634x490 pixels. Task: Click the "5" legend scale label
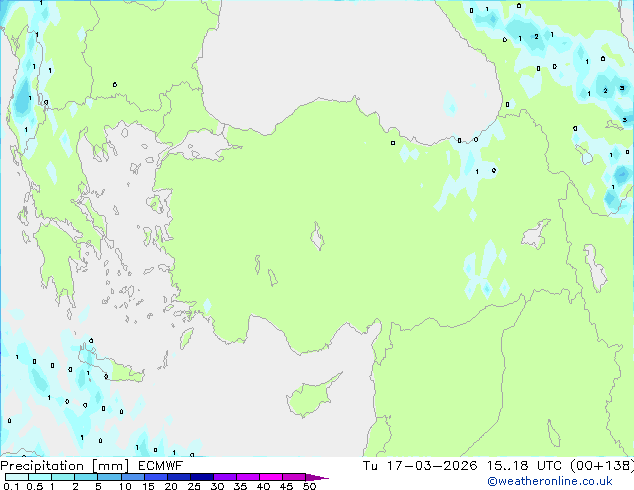(x=98, y=486)
